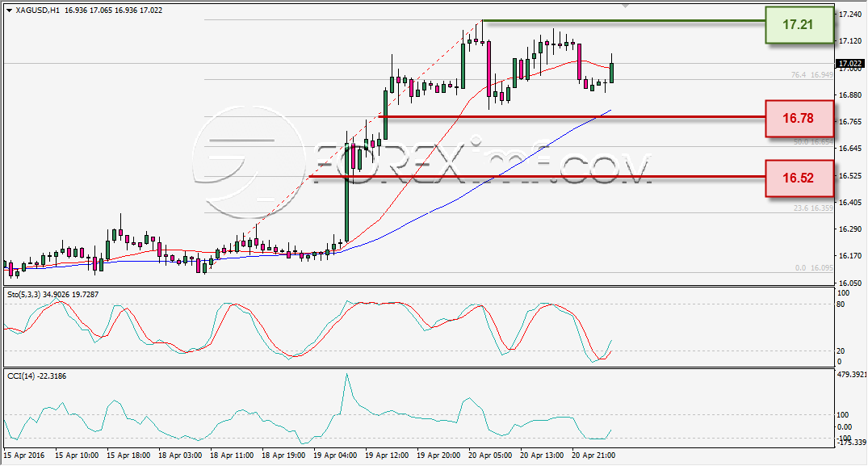Click the chart shift marker triangle at top

pos(625,6)
